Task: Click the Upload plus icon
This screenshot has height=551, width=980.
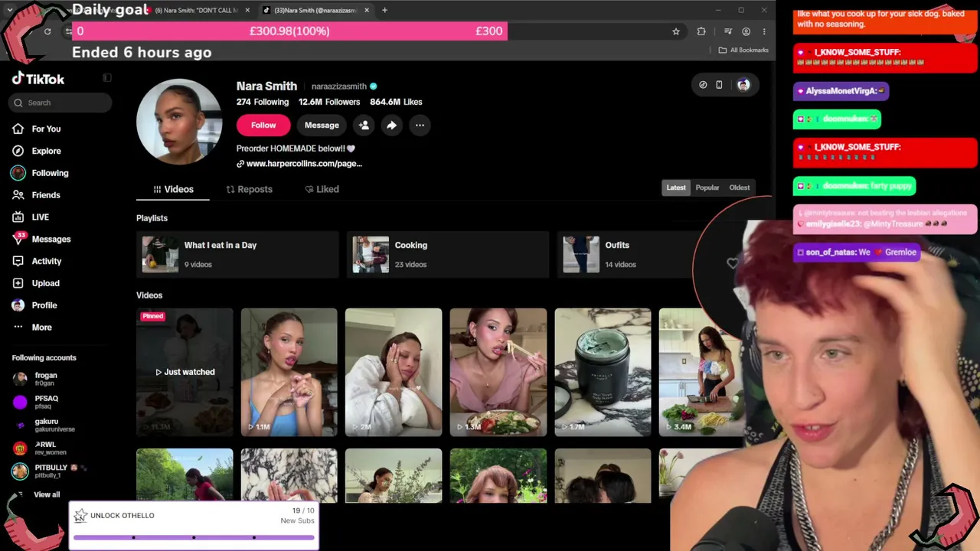Action: 18,283
